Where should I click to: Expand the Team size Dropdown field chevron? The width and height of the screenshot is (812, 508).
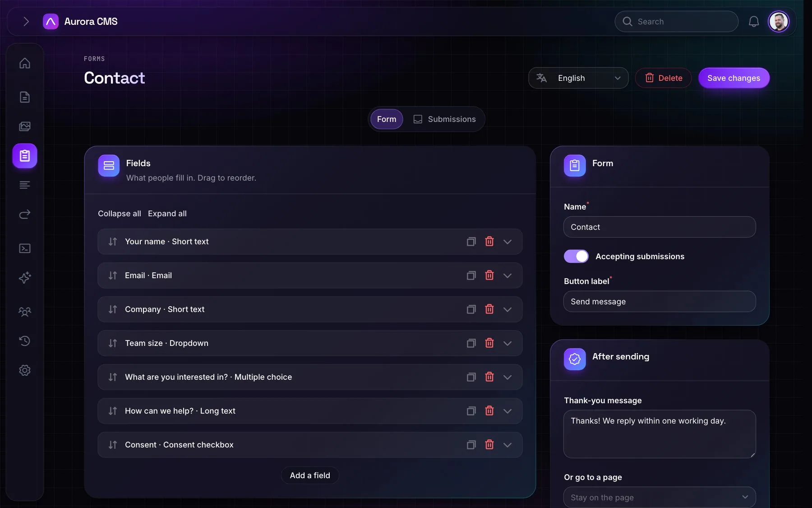tap(507, 343)
